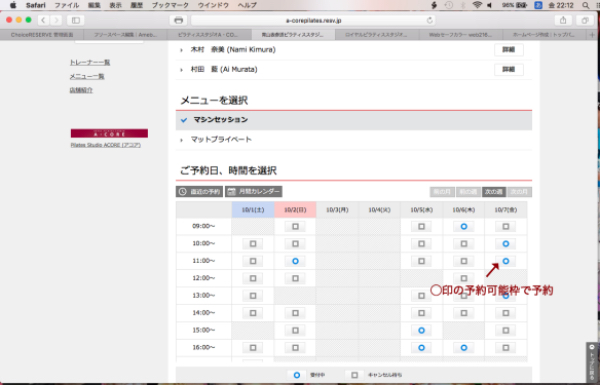Open the 月間カレンダー button

pos(253,192)
